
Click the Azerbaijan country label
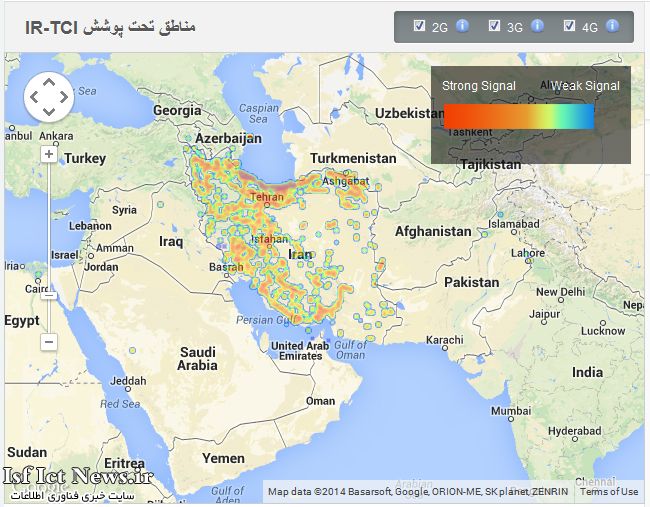pos(228,138)
